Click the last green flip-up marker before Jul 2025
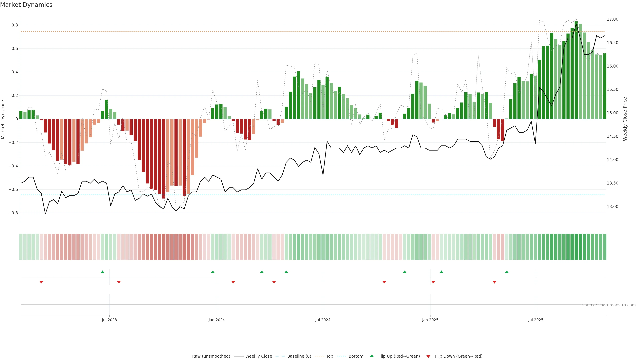This screenshot has height=362, width=644. 507,272
